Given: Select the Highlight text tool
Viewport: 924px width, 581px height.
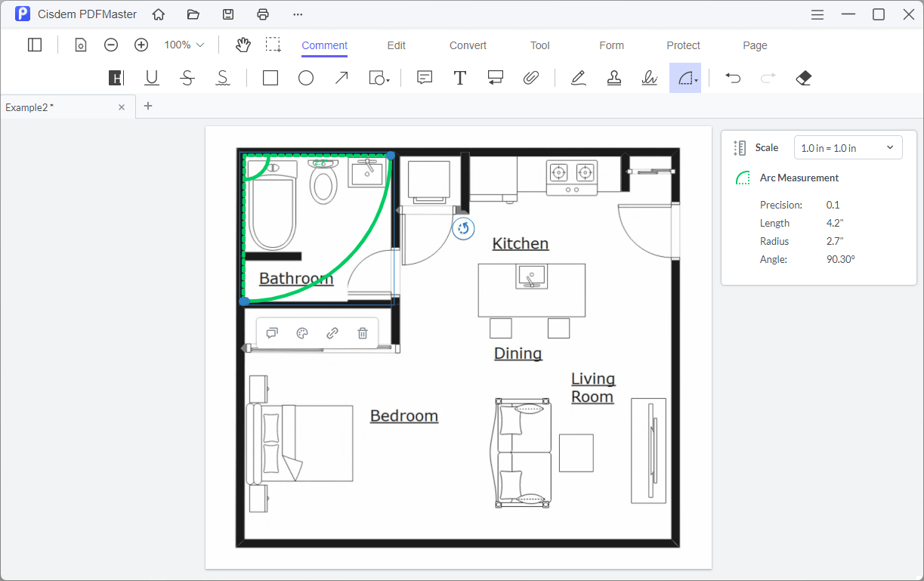Looking at the screenshot, I should click(116, 78).
